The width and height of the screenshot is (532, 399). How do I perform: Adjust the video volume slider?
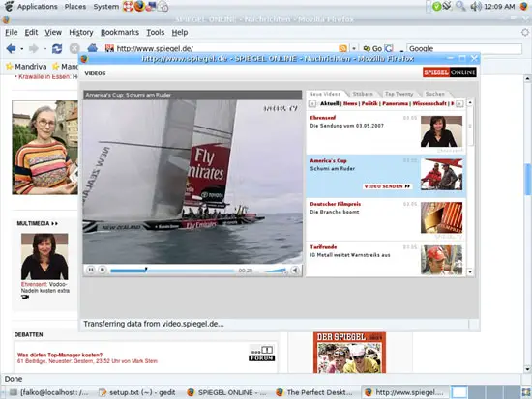click(275, 271)
